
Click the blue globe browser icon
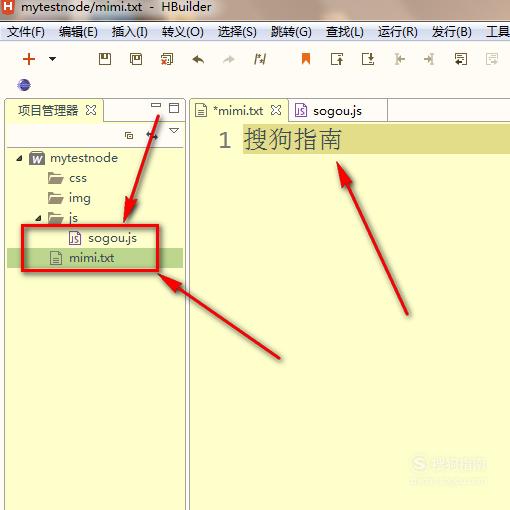(x=24, y=85)
